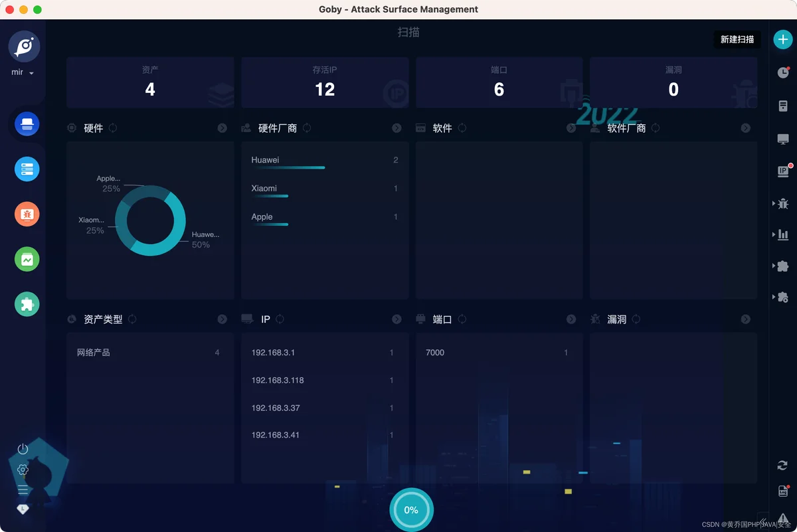The image size is (797, 532).
Task: Expand the bug vulnerability icon in right bar
Action: pyautogui.click(x=782, y=203)
